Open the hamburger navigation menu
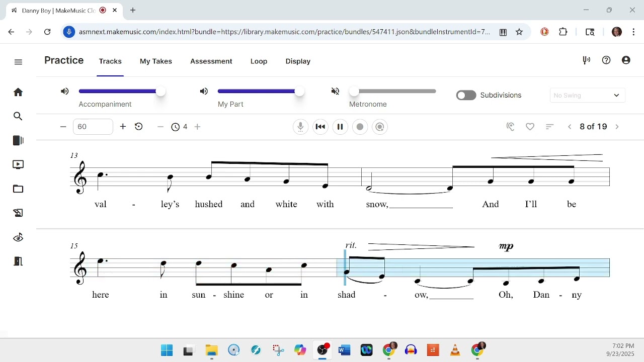 pos(19,62)
